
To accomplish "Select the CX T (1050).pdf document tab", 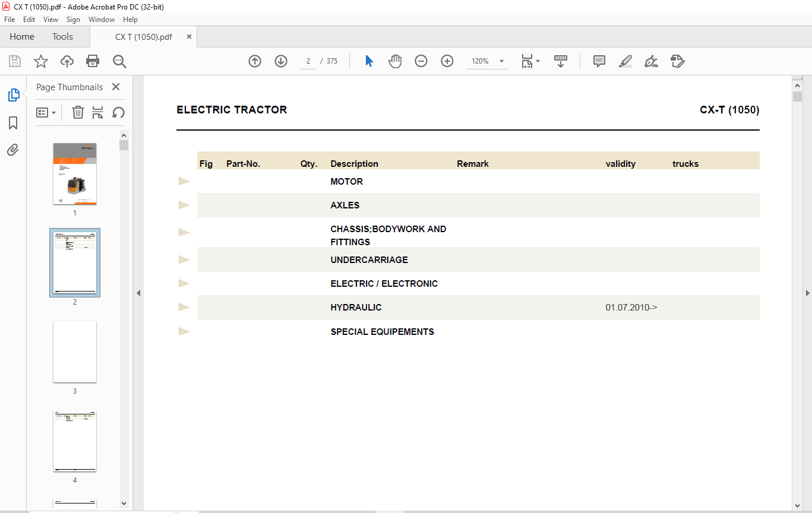I will [x=144, y=37].
